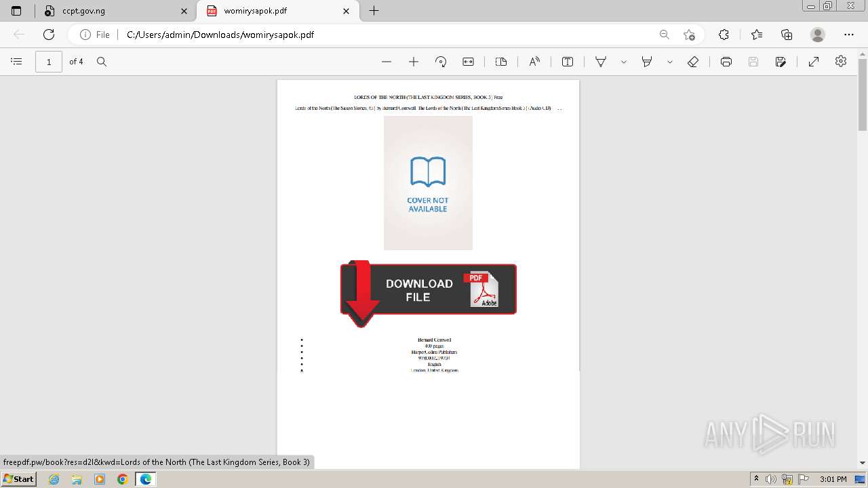Open the tab actions menu icon

tap(16, 11)
